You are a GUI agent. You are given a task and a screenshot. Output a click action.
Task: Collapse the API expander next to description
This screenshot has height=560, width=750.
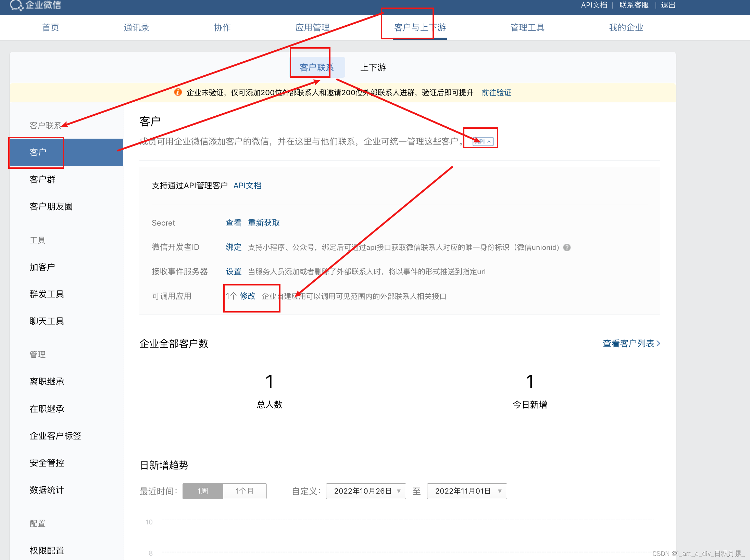coord(483,141)
